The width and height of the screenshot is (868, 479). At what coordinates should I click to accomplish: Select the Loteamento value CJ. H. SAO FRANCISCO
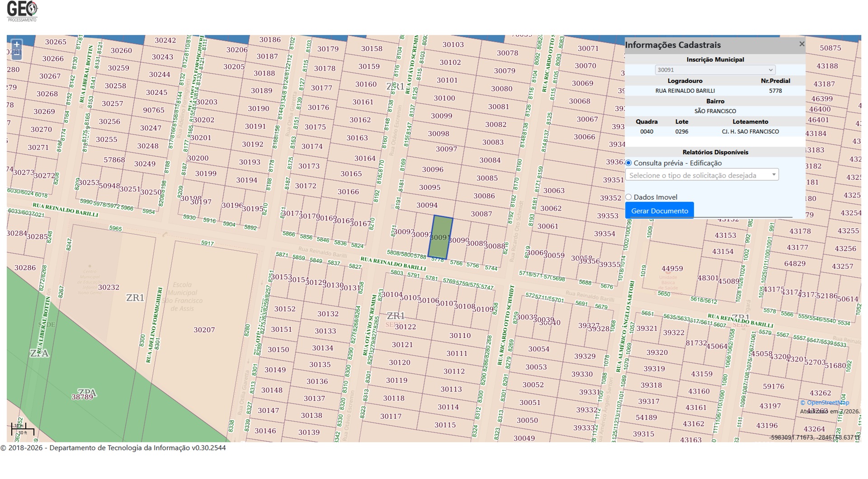click(750, 131)
